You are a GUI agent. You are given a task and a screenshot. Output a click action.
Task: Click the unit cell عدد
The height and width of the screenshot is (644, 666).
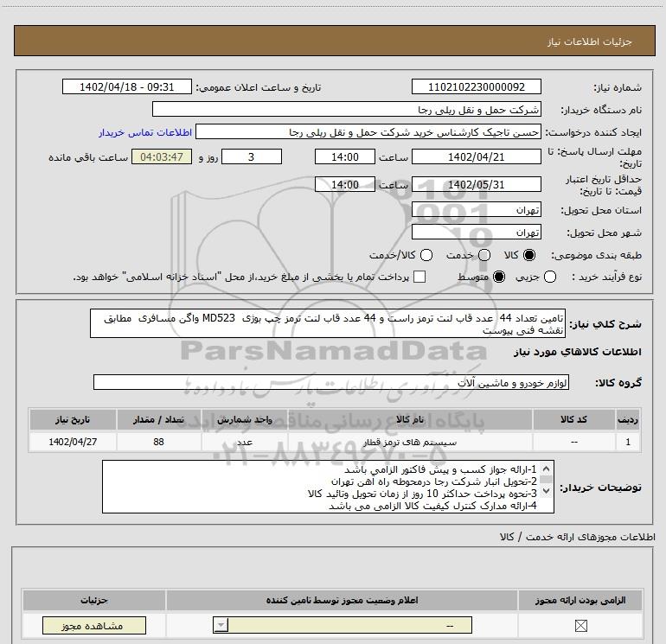245,442
